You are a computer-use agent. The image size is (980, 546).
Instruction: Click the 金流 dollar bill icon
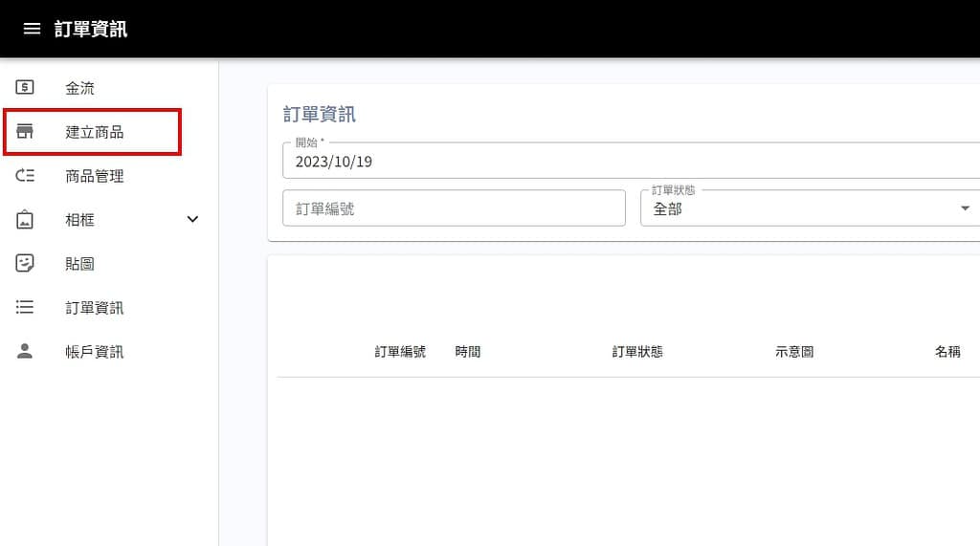(x=26, y=88)
